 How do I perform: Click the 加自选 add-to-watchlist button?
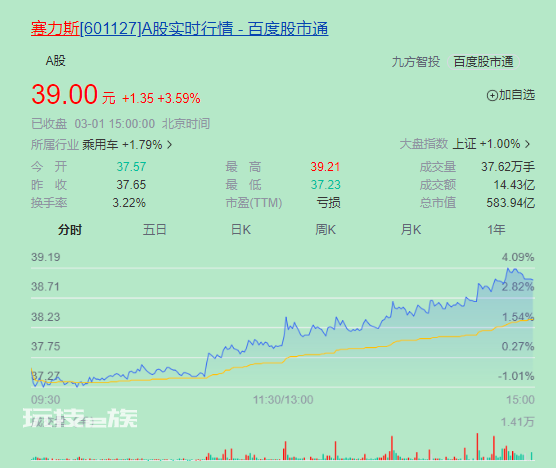click(511, 95)
